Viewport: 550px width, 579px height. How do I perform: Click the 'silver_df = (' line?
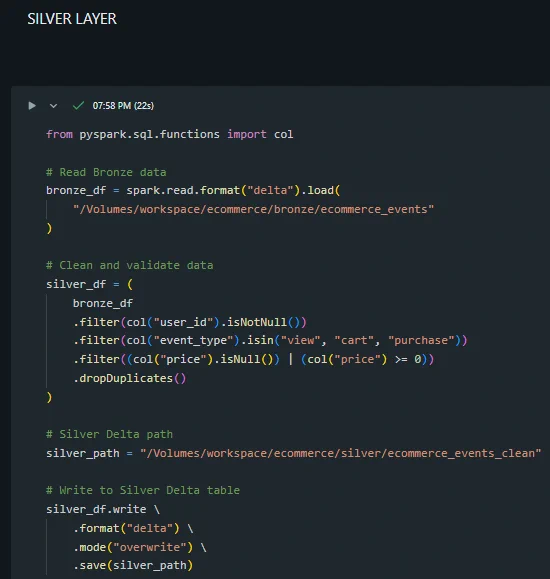tap(89, 284)
